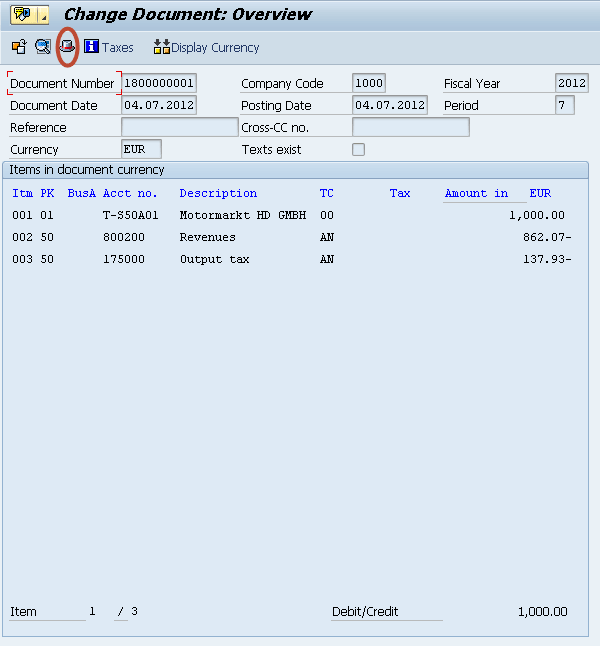Click the Company Code field
The image size is (600, 646).
tap(368, 83)
